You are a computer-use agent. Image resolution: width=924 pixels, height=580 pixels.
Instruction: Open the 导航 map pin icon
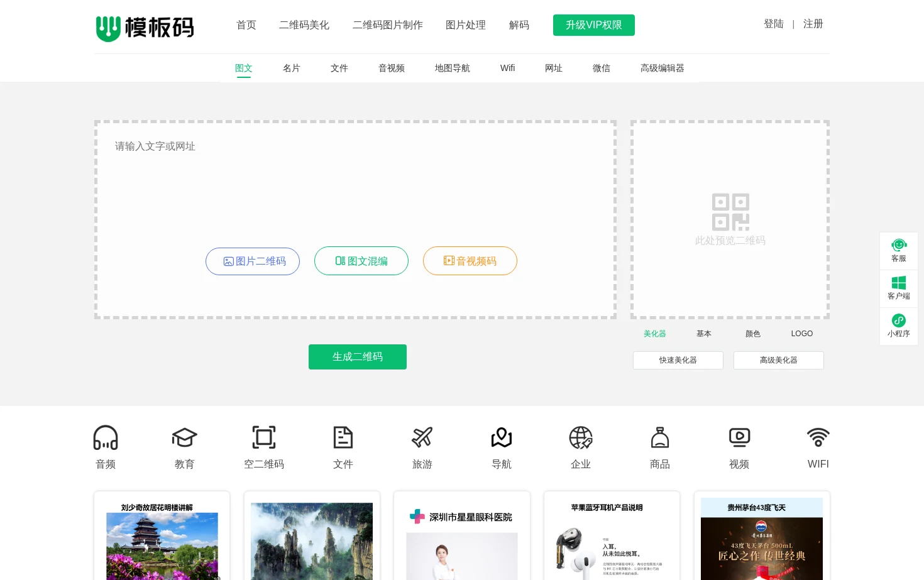pos(502,437)
